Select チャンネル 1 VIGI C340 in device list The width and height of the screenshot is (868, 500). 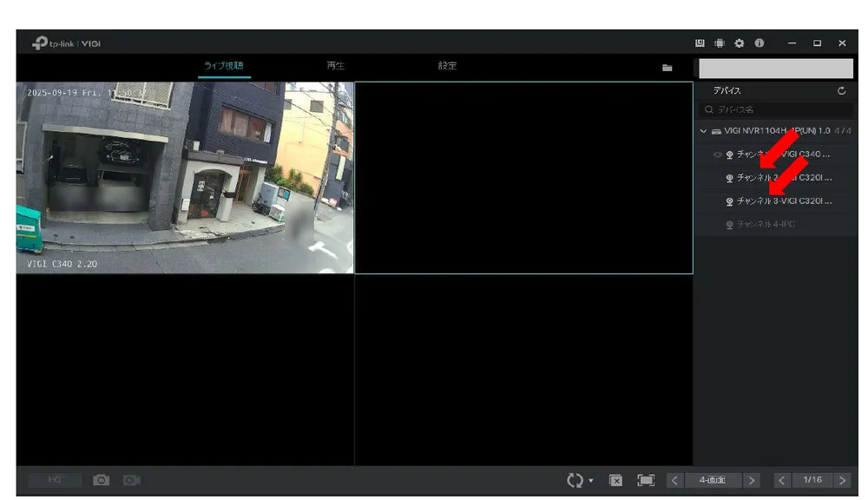click(775, 155)
